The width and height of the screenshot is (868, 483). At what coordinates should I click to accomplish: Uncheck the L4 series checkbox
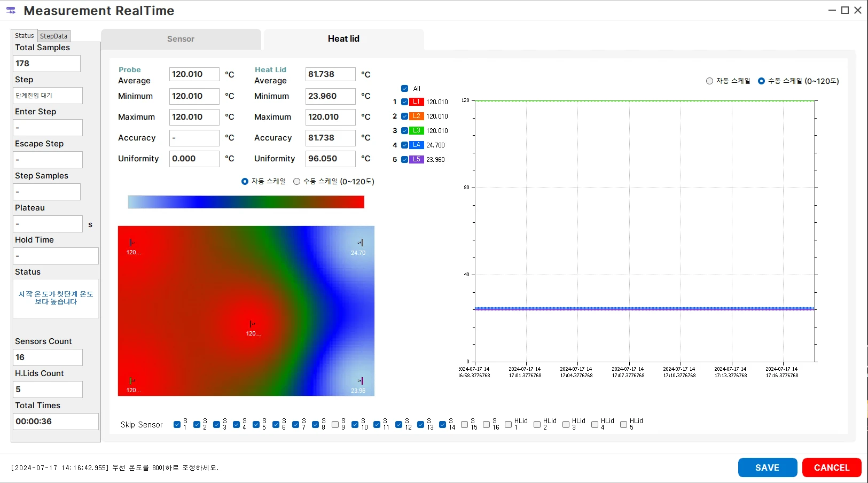coord(404,145)
